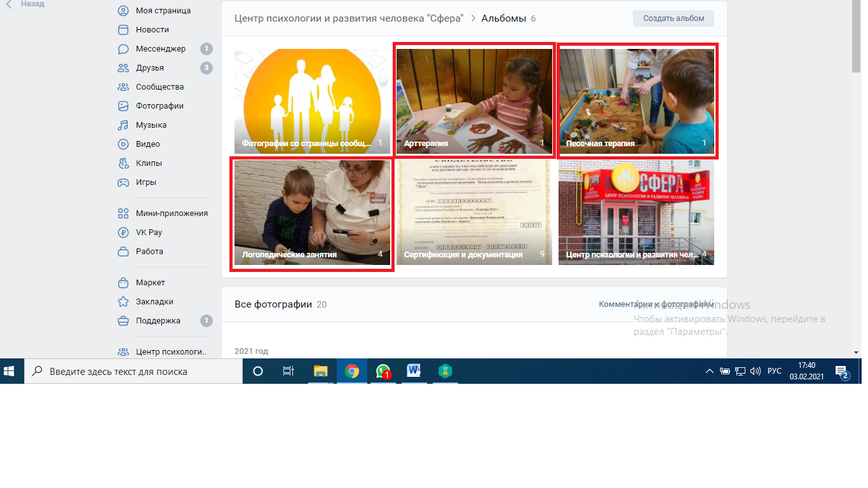Click the Messenger speech bubble icon
This screenshot has width=868, height=488.
[x=123, y=49]
